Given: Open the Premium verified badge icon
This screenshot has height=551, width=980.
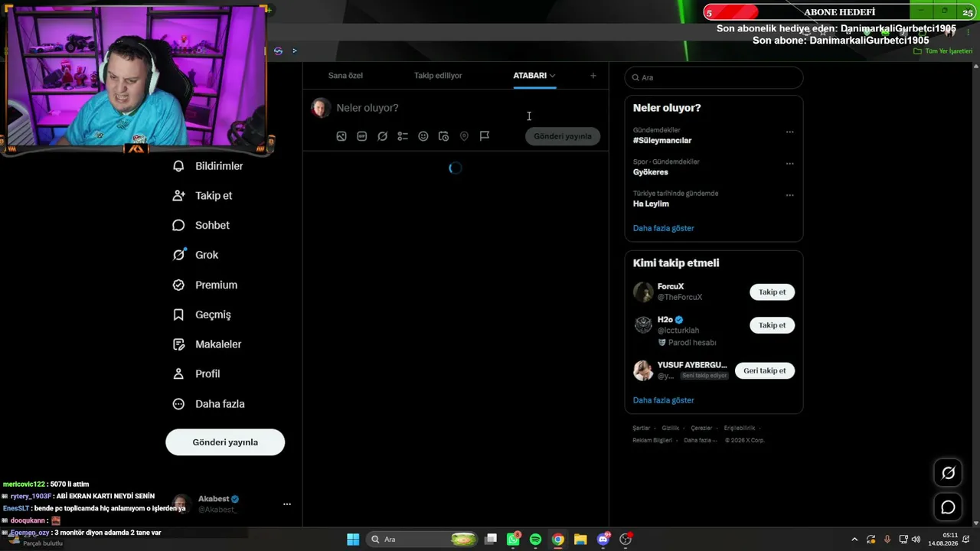Looking at the screenshot, I should 178,285.
